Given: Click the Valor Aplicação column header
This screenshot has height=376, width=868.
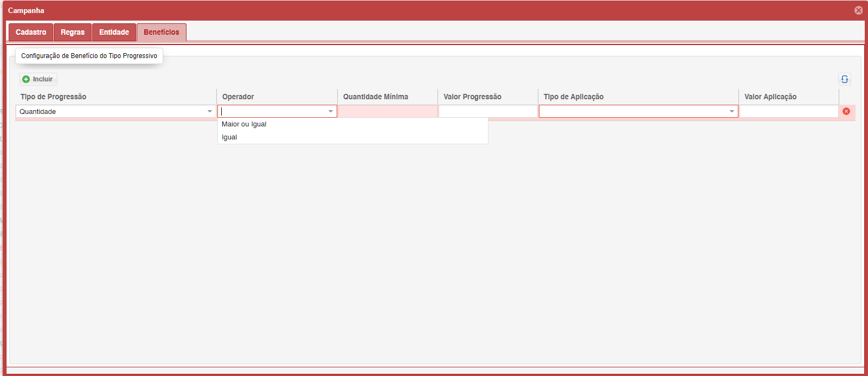Looking at the screenshot, I should point(770,97).
